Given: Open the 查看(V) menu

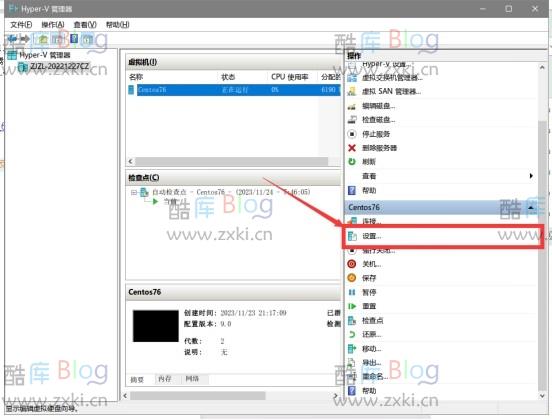Looking at the screenshot, I should (x=85, y=25).
